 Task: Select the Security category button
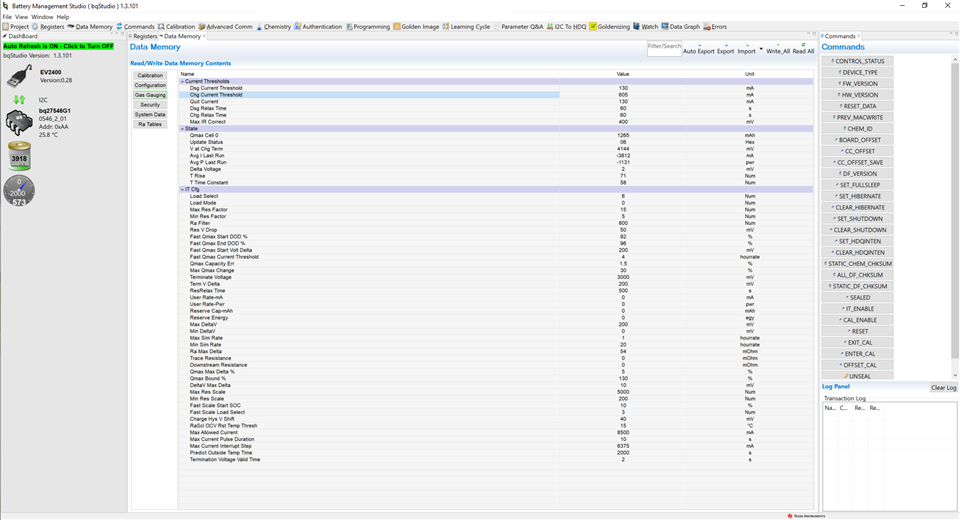point(150,105)
